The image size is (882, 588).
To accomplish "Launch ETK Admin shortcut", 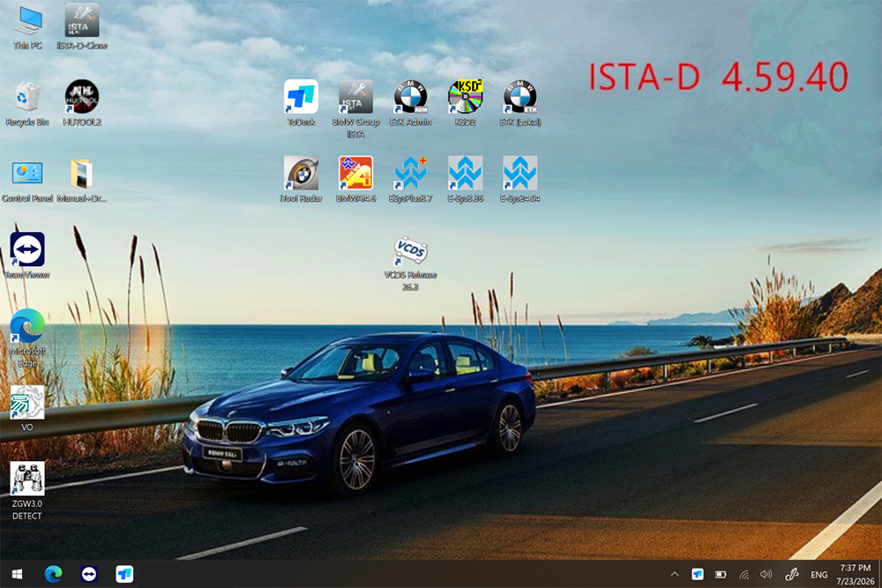I will click(410, 103).
